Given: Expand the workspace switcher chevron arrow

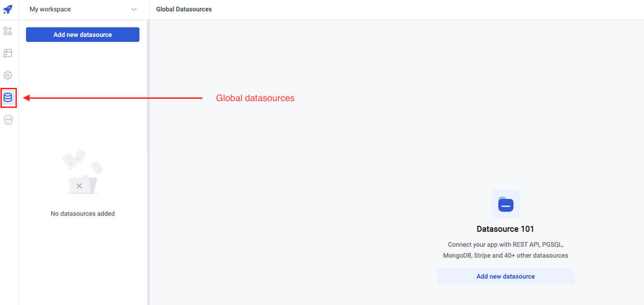Looking at the screenshot, I should click(x=134, y=10).
